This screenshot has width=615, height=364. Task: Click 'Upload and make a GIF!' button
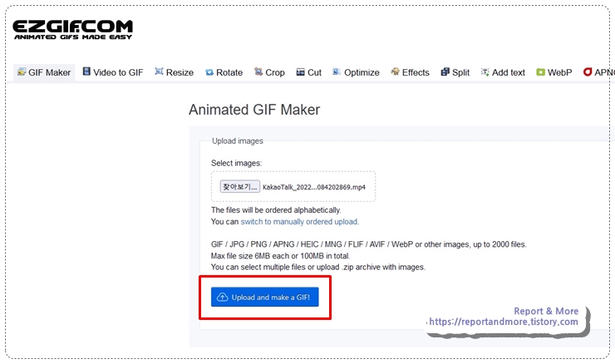pos(265,297)
